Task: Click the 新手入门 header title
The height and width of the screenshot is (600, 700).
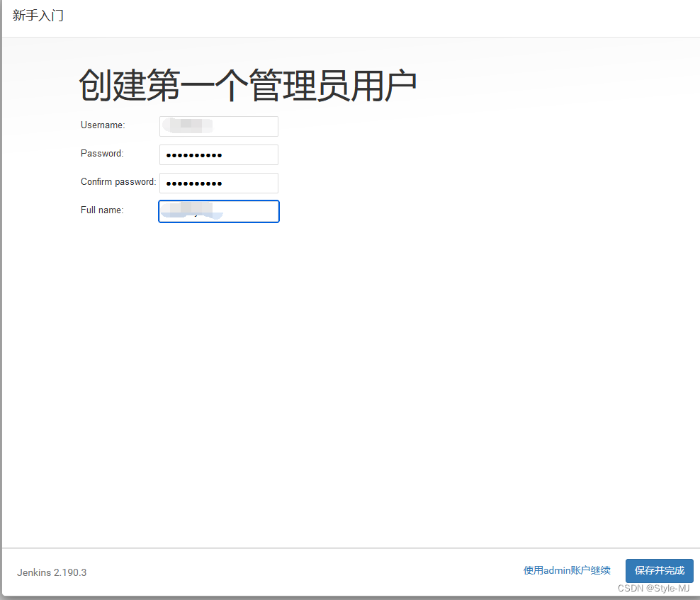Action: 38,16
